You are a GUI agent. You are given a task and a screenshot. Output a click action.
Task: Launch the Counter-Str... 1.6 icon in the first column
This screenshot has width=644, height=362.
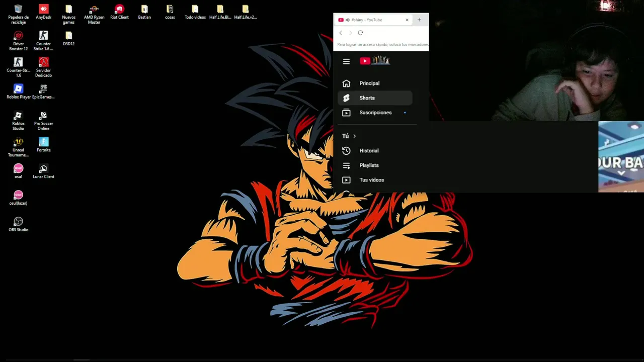pyautogui.click(x=18, y=67)
